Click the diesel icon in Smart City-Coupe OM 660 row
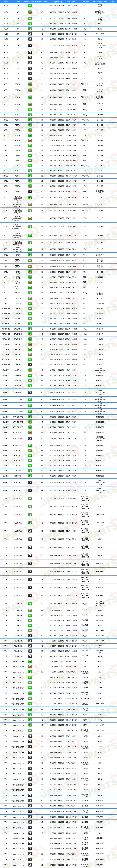Screen dimensions: 117x868 point(30,439)
